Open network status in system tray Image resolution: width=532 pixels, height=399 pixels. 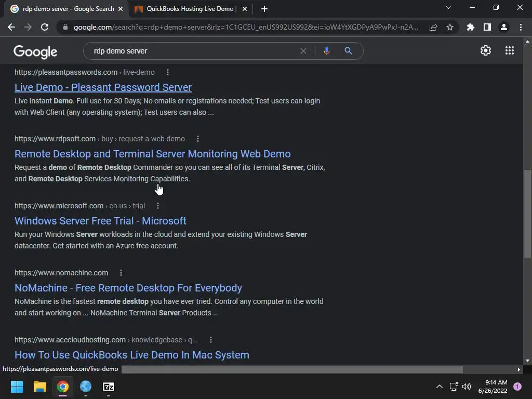coord(454,387)
